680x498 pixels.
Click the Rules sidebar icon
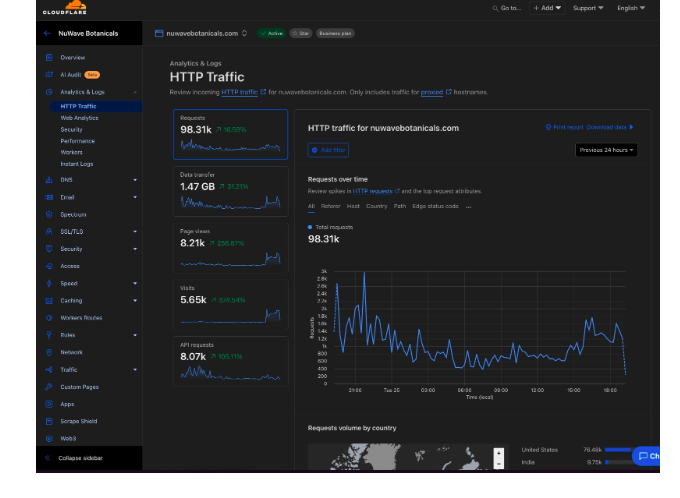[x=49, y=335]
